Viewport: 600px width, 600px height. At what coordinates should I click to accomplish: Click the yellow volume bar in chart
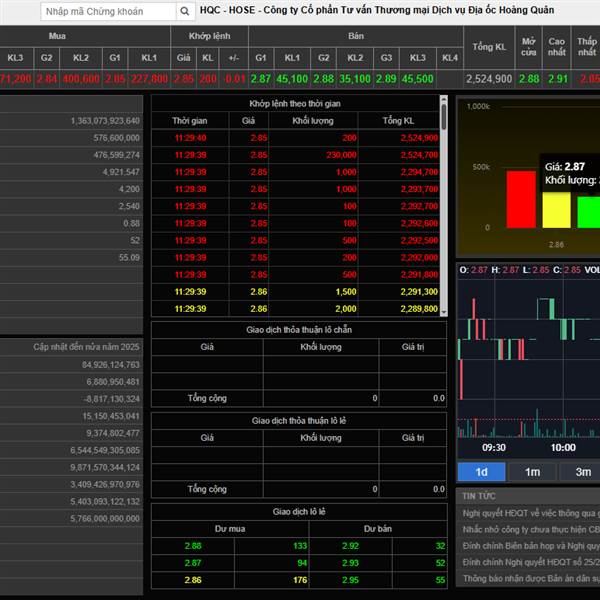tap(557, 208)
